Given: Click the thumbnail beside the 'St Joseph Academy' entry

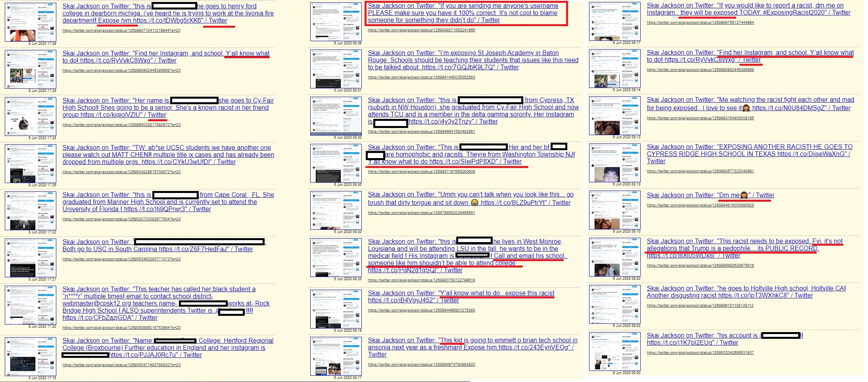Looking at the screenshot, I should (x=336, y=69).
